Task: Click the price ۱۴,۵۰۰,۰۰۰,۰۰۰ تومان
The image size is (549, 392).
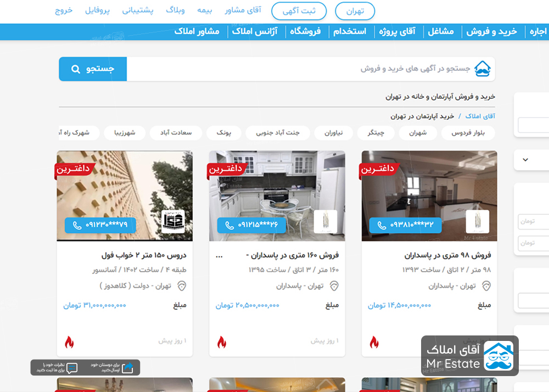Action: pos(399,306)
